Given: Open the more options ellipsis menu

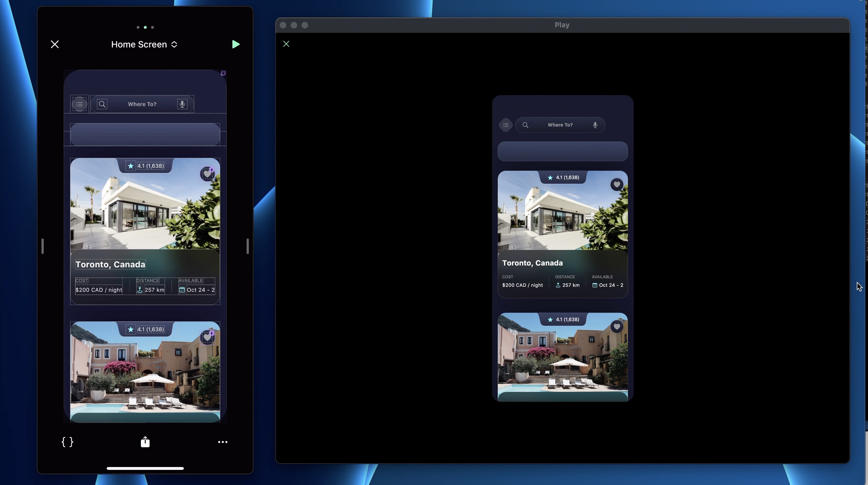Looking at the screenshot, I should coord(223,442).
